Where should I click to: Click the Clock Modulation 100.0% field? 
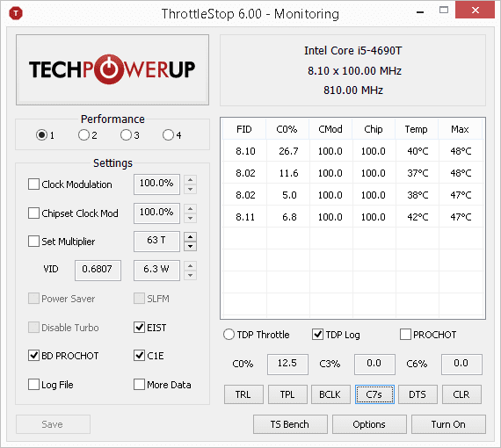156,184
